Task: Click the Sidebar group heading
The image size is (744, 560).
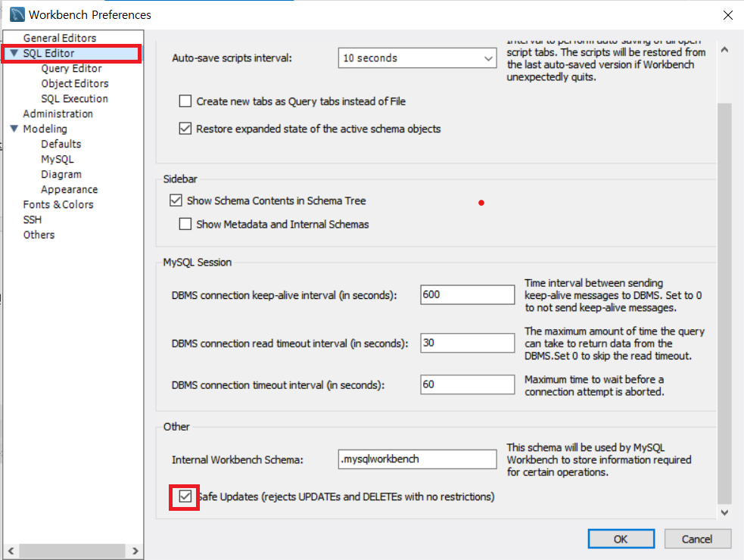Action: click(180, 179)
